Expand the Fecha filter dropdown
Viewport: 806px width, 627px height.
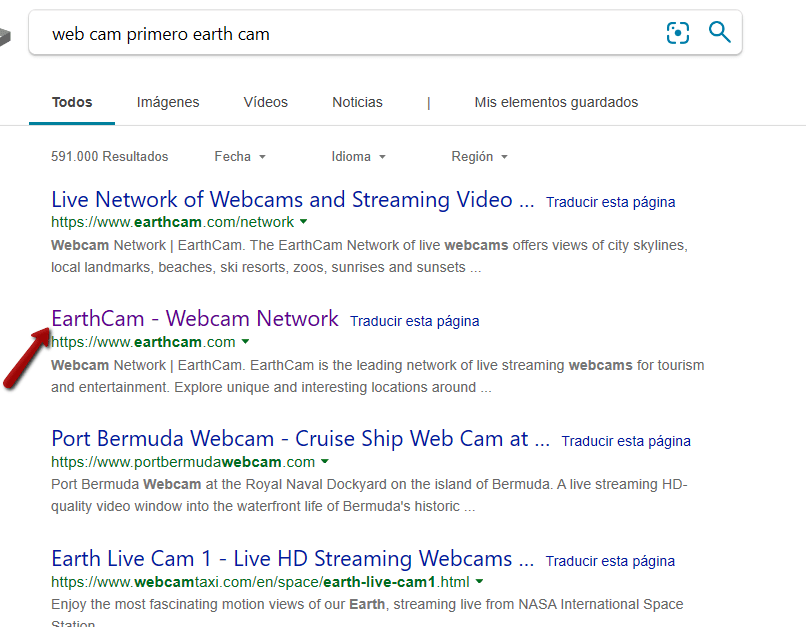click(240, 157)
